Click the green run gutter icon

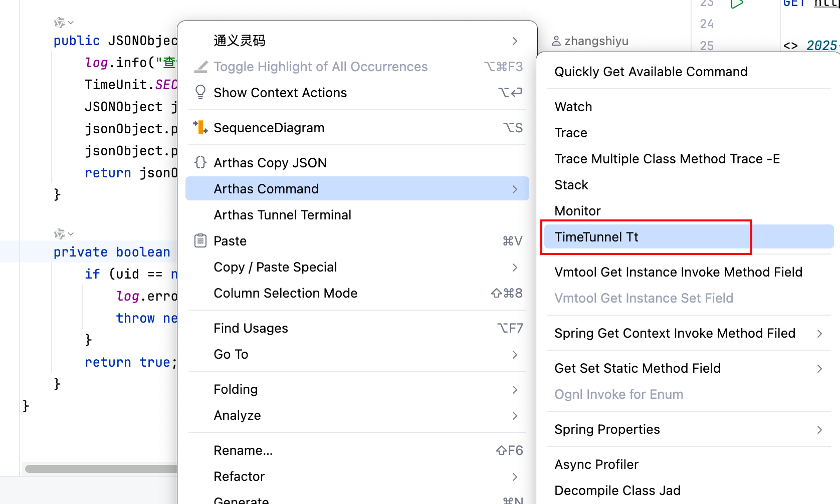pyautogui.click(x=737, y=4)
